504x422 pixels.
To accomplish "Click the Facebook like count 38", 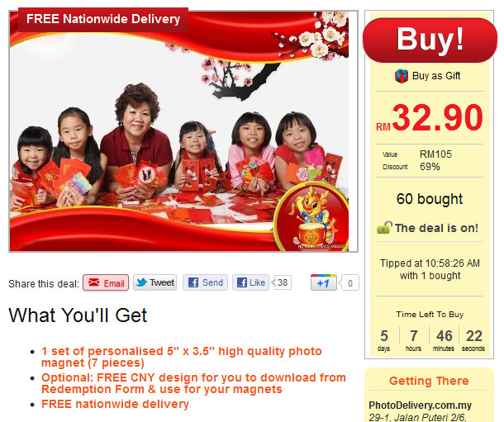I will [283, 282].
